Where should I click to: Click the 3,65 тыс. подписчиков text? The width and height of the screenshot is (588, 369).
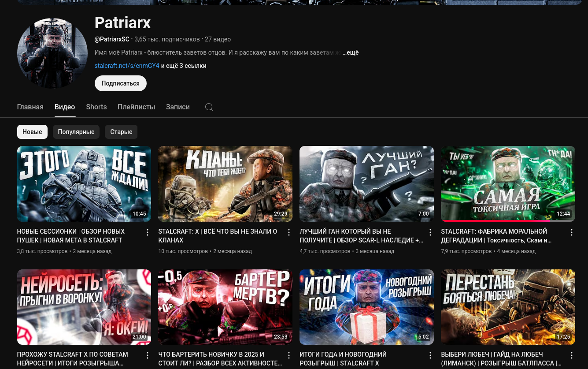click(167, 39)
